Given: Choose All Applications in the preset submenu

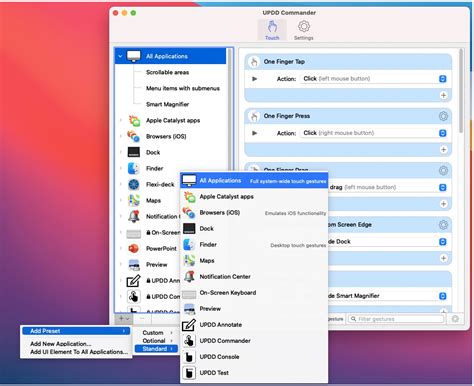Looking at the screenshot, I should click(x=254, y=180).
